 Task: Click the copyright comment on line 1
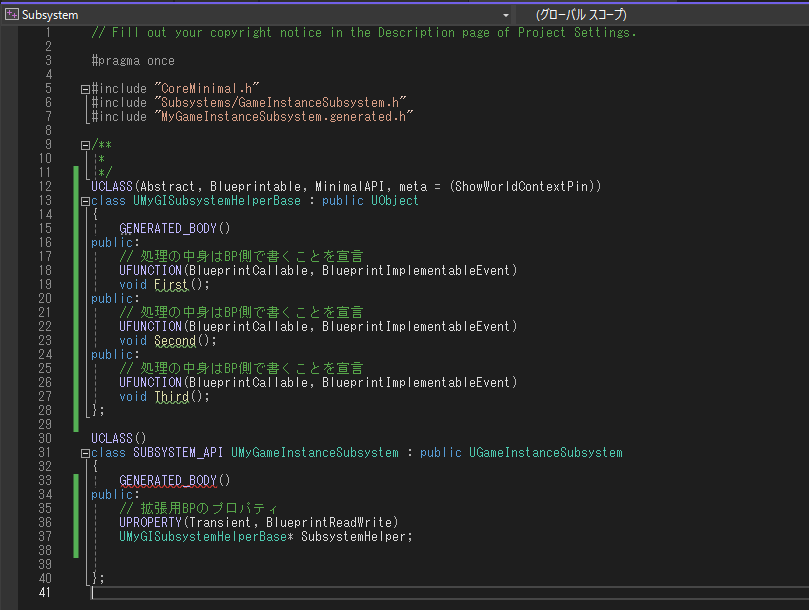tap(364, 33)
